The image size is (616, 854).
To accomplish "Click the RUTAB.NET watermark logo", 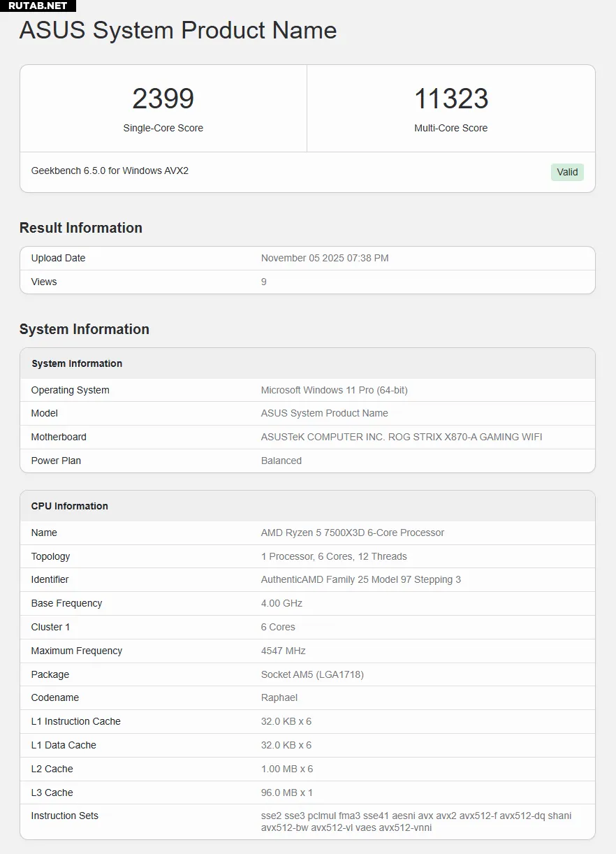I will click(38, 6).
